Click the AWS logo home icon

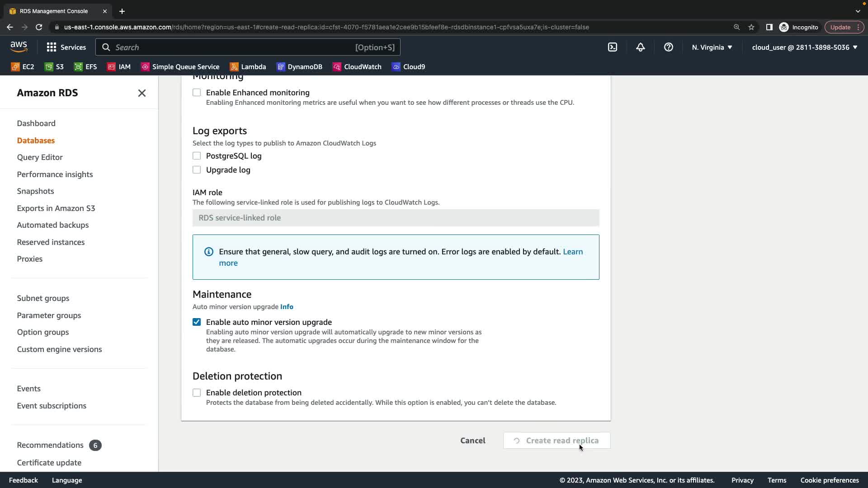click(x=19, y=47)
